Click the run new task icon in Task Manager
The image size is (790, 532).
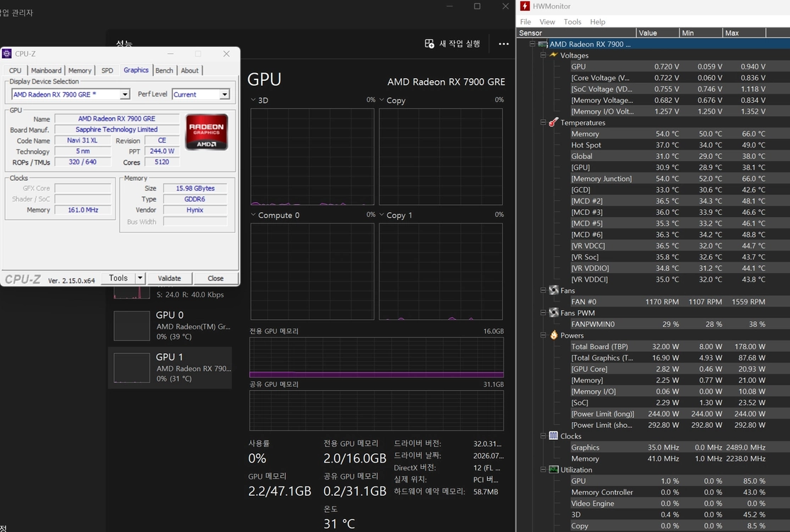click(x=429, y=44)
